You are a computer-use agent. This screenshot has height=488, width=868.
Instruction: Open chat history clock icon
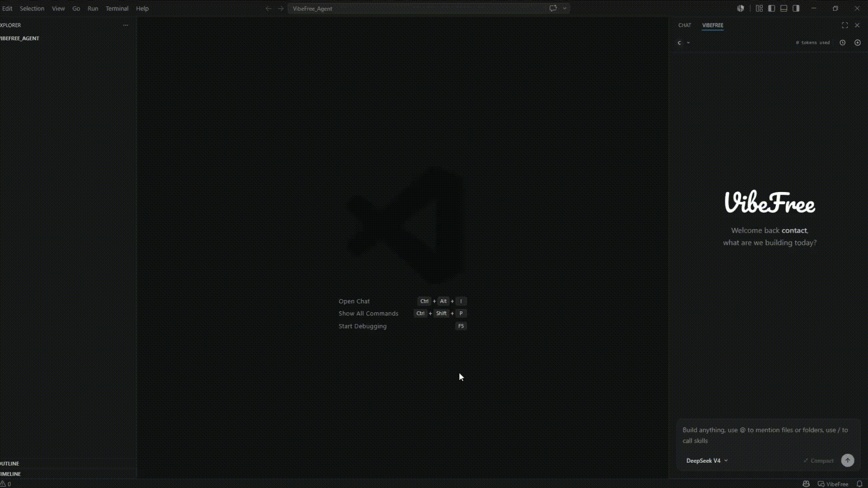coord(843,42)
